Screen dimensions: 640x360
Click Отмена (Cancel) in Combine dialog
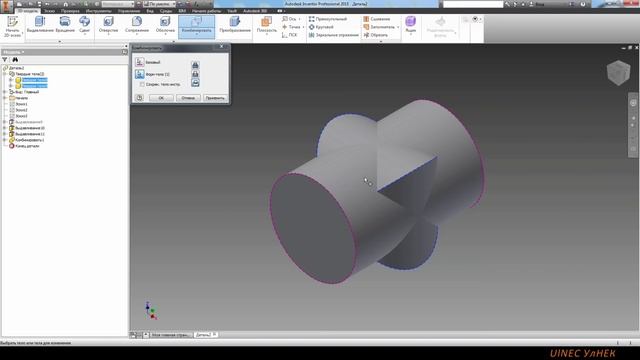(x=188, y=98)
